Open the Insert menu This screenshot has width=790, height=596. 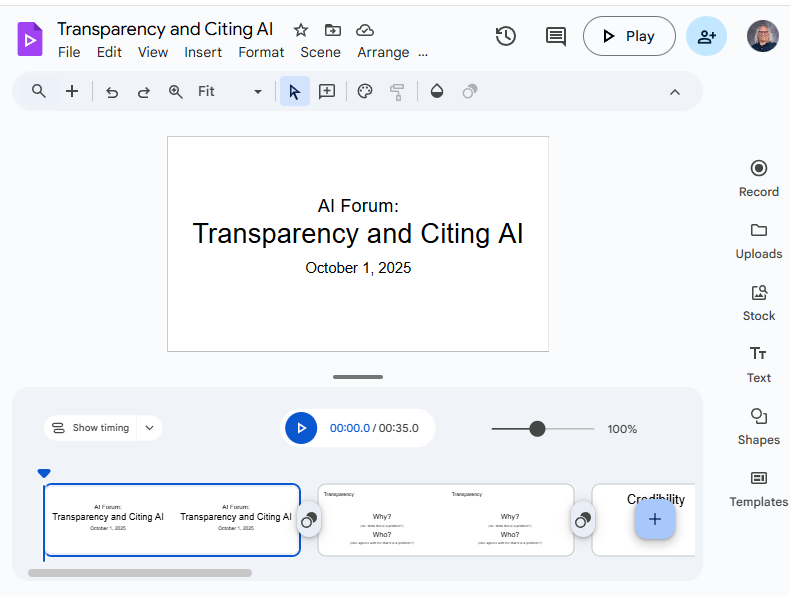click(203, 52)
